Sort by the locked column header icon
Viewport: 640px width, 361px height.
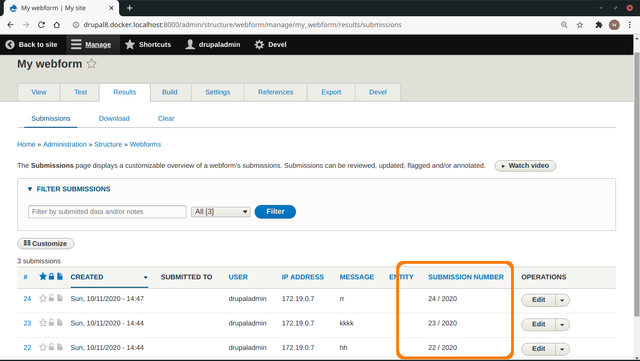tap(51, 276)
